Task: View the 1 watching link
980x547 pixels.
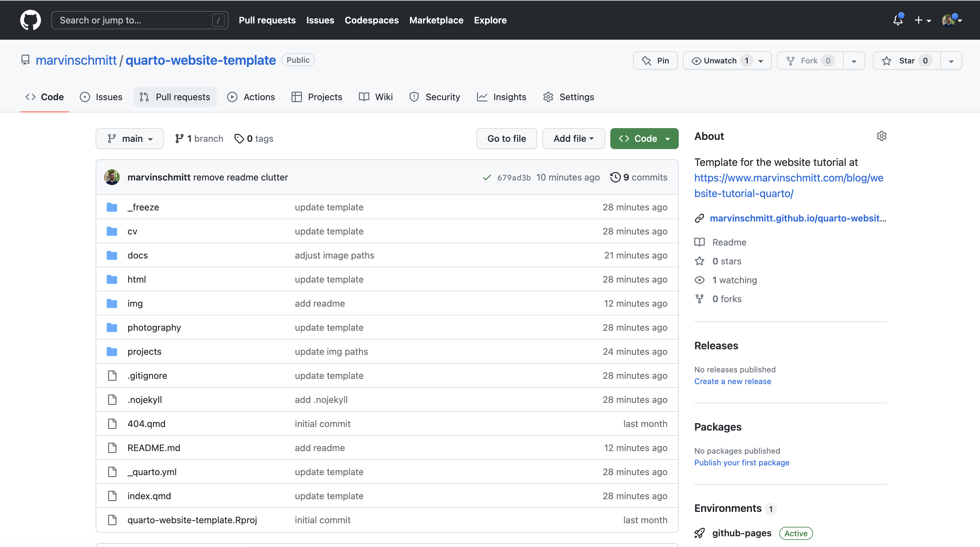Action: click(726, 280)
